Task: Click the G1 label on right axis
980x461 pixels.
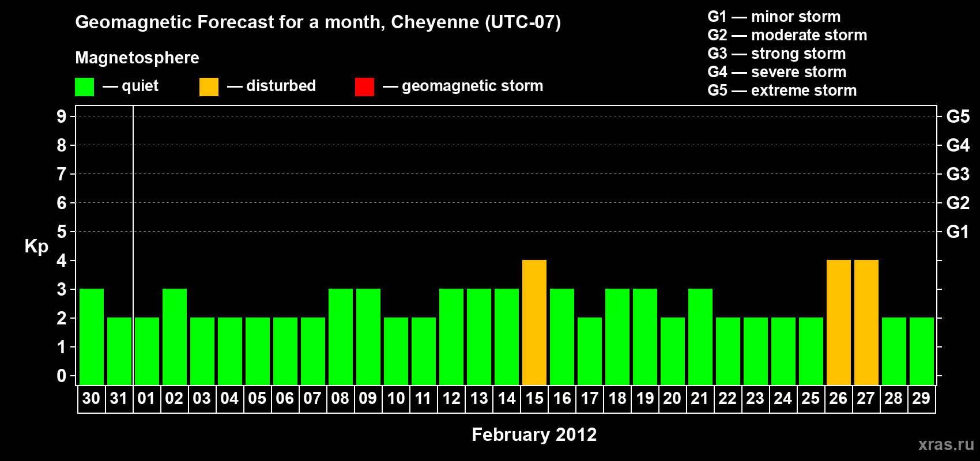Action: point(958,232)
